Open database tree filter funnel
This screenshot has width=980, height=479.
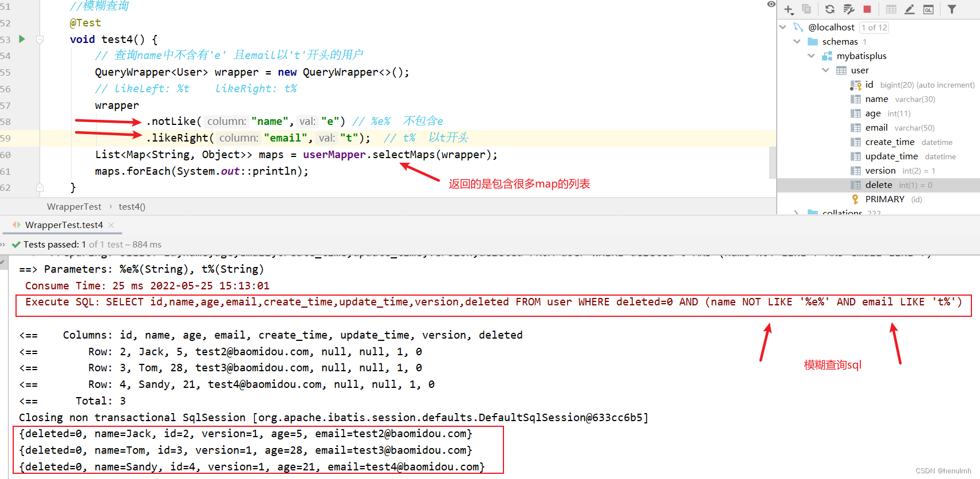point(951,9)
